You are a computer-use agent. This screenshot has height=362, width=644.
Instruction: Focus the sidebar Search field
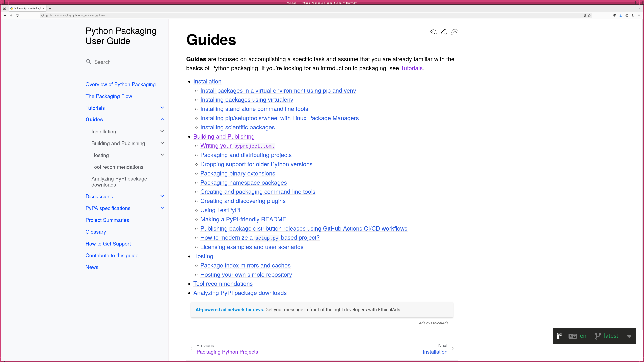click(125, 62)
